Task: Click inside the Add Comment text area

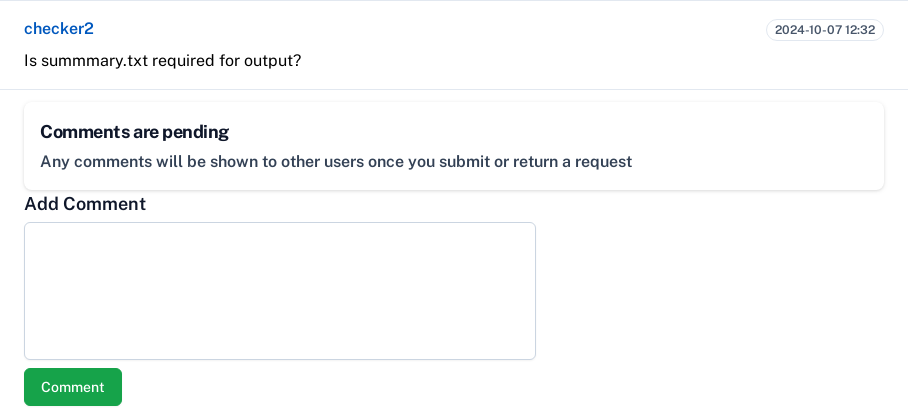Action: tap(279, 290)
